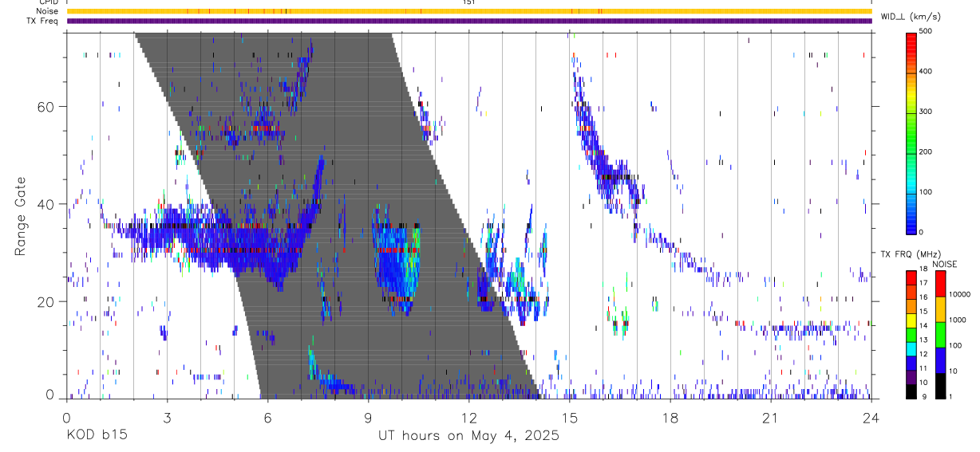Click the '1' NOISE scale label
The height and width of the screenshot is (452, 980).
[950, 397]
